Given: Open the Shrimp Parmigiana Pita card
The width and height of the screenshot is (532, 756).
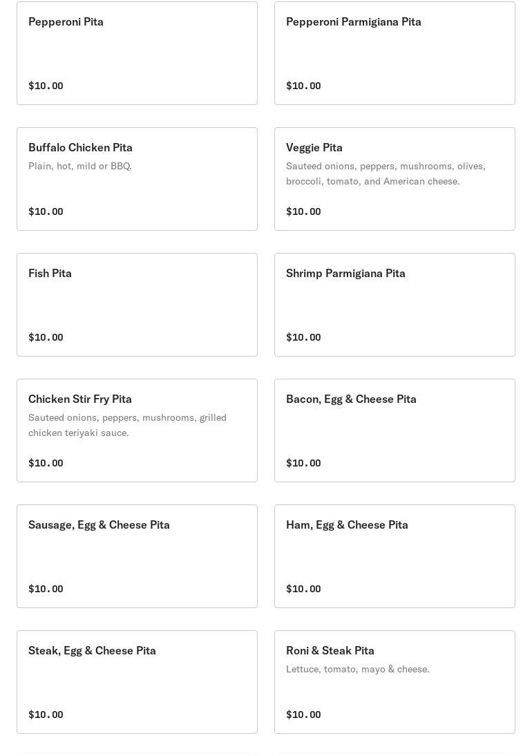Looking at the screenshot, I should (395, 305).
